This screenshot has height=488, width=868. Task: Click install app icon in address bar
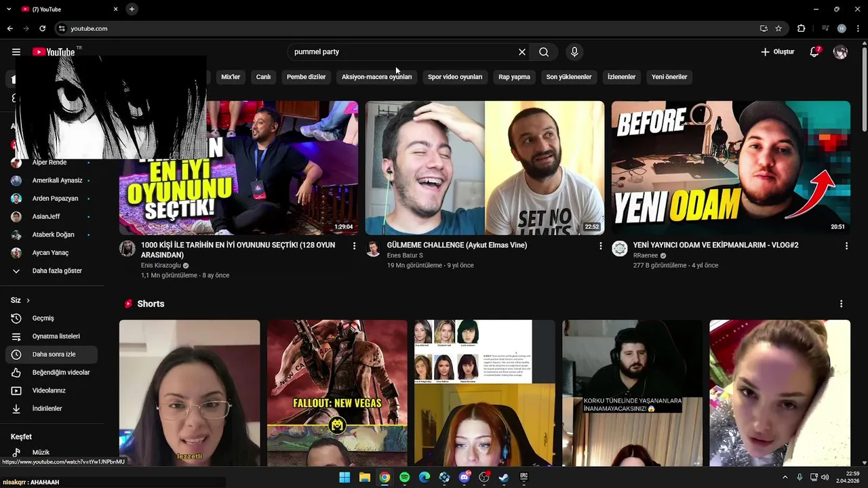(764, 28)
